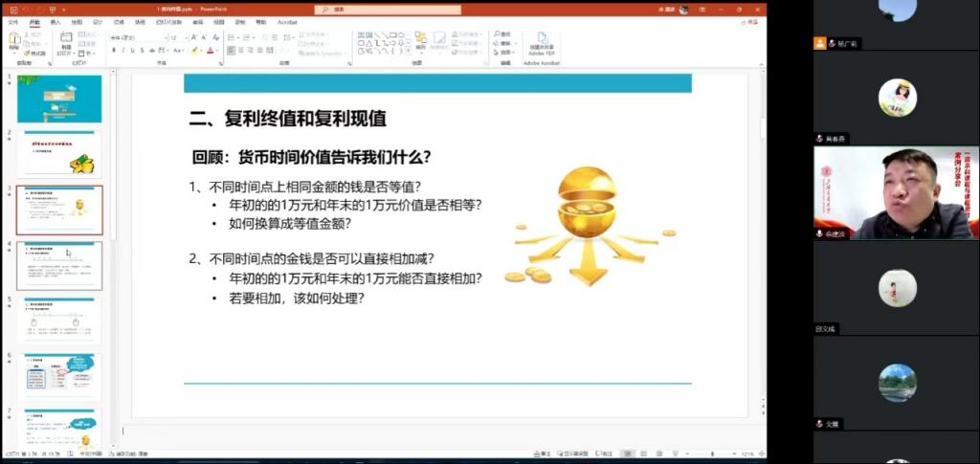Select slide 4 thumbnail in the slide panel
This screenshot has height=464, width=980.
59,265
